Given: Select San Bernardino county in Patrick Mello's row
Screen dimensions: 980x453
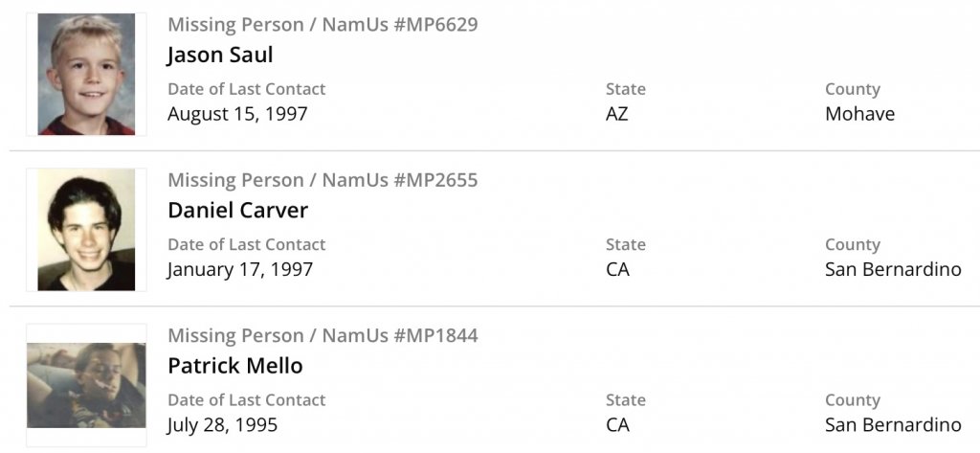Looking at the screenshot, I should [893, 424].
